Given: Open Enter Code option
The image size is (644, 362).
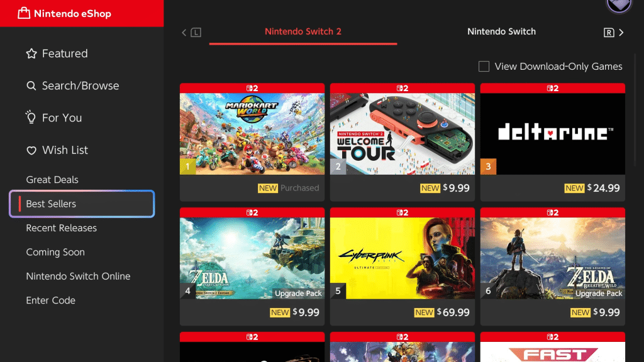Looking at the screenshot, I should (50, 300).
